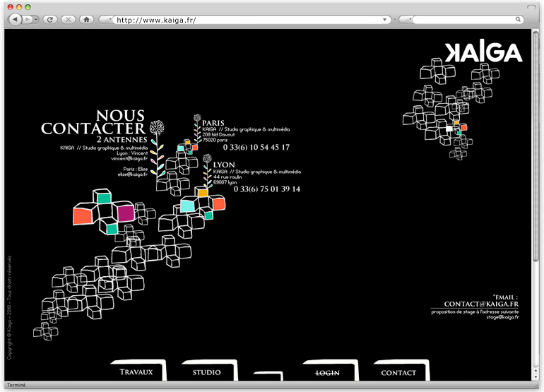Click the green zoom window button
The width and height of the screenshot is (544, 392).
[28, 7]
